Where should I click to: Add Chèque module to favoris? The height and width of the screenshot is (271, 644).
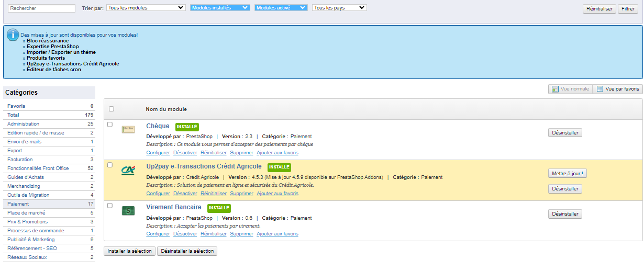[x=277, y=153]
